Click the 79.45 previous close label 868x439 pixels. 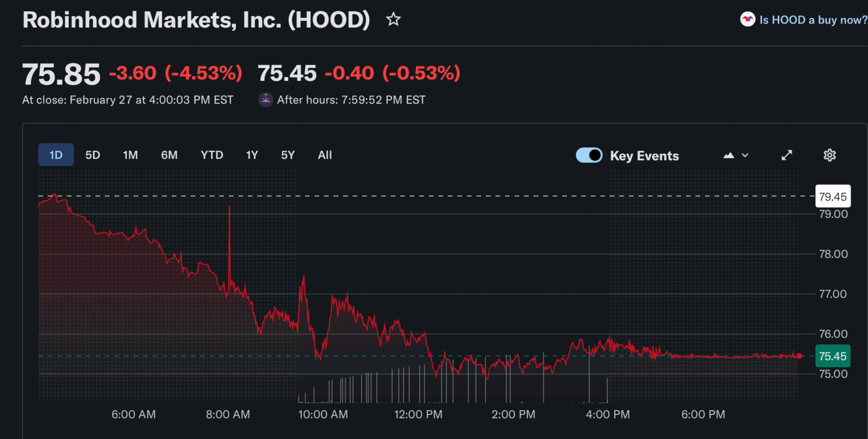tap(833, 196)
